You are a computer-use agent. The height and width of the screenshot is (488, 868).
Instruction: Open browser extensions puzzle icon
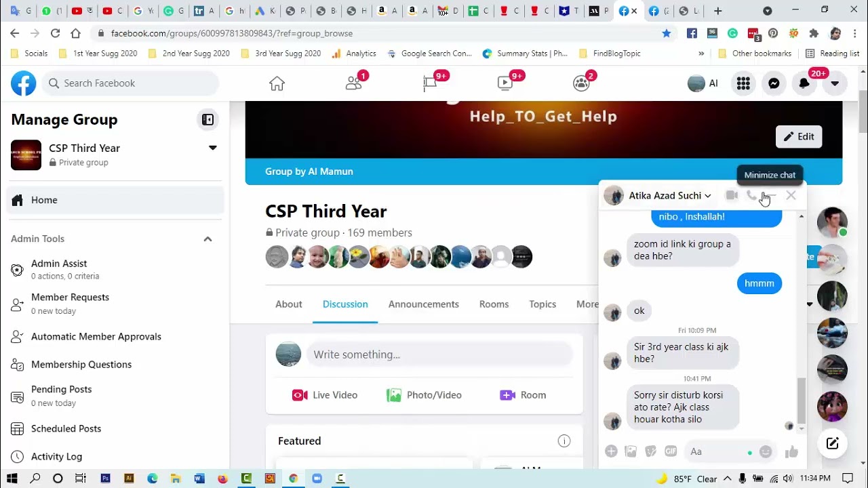[x=814, y=33]
